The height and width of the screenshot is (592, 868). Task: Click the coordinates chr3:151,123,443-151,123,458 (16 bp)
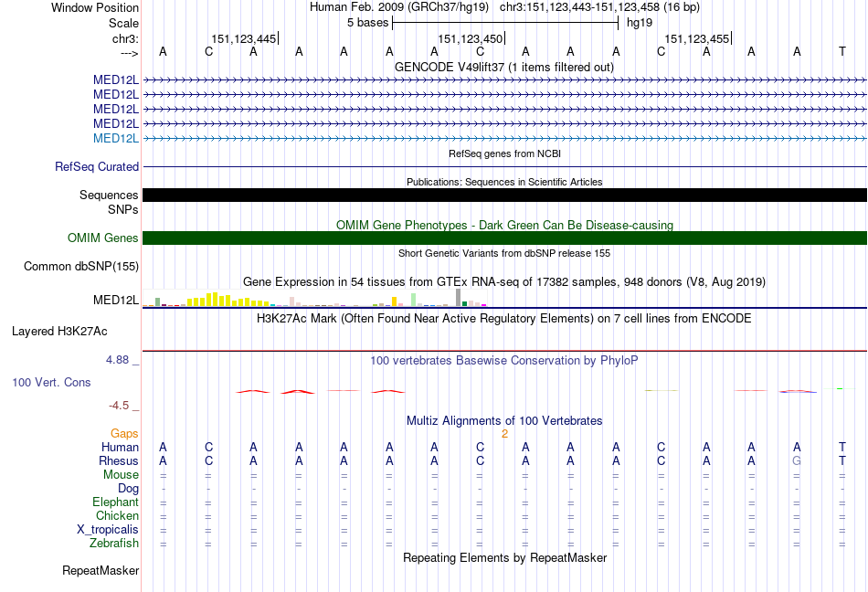(x=599, y=7)
